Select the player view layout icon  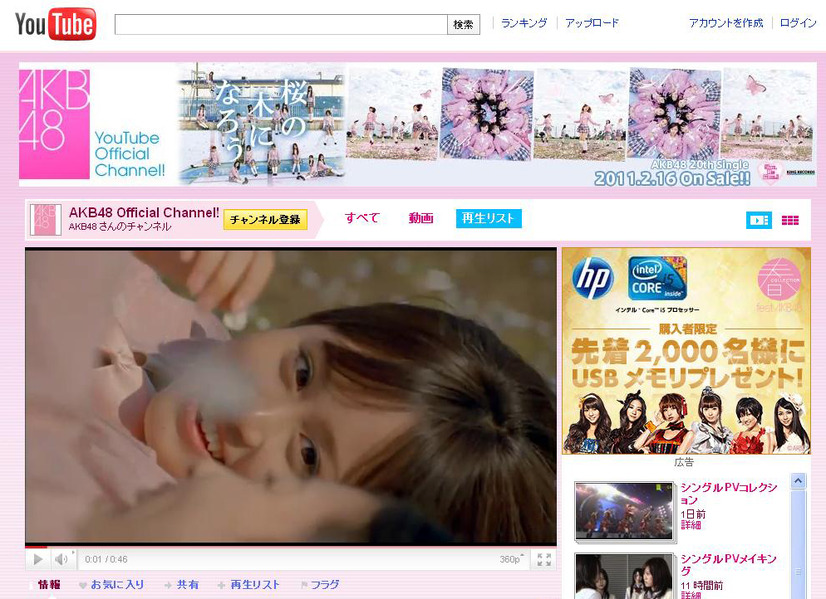point(759,220)
